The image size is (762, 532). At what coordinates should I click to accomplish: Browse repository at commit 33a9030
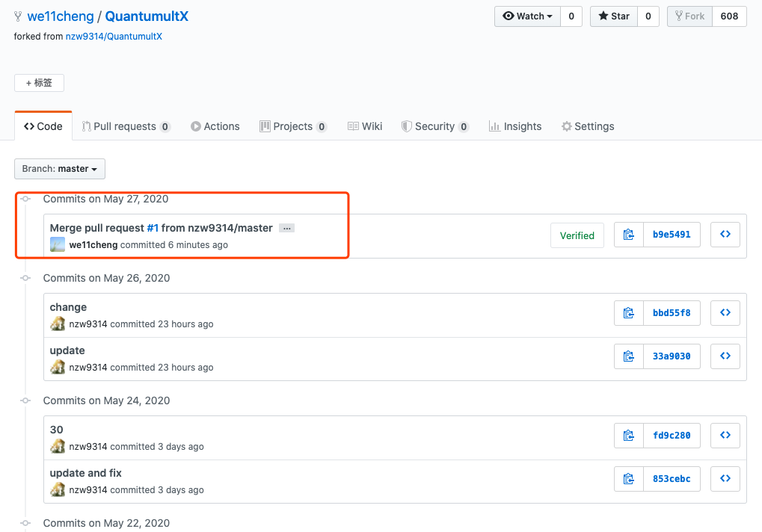pyautogui.click(x=725, y=356)
